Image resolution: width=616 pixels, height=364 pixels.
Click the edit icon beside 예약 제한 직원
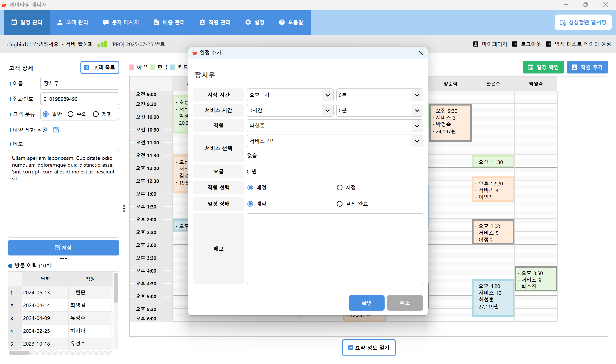[x=56, y=129]
